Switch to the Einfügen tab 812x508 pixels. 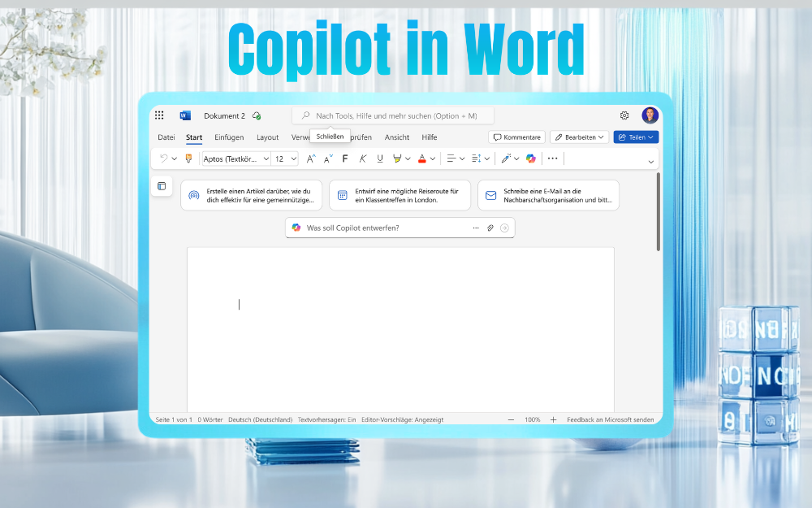point(229,137)
